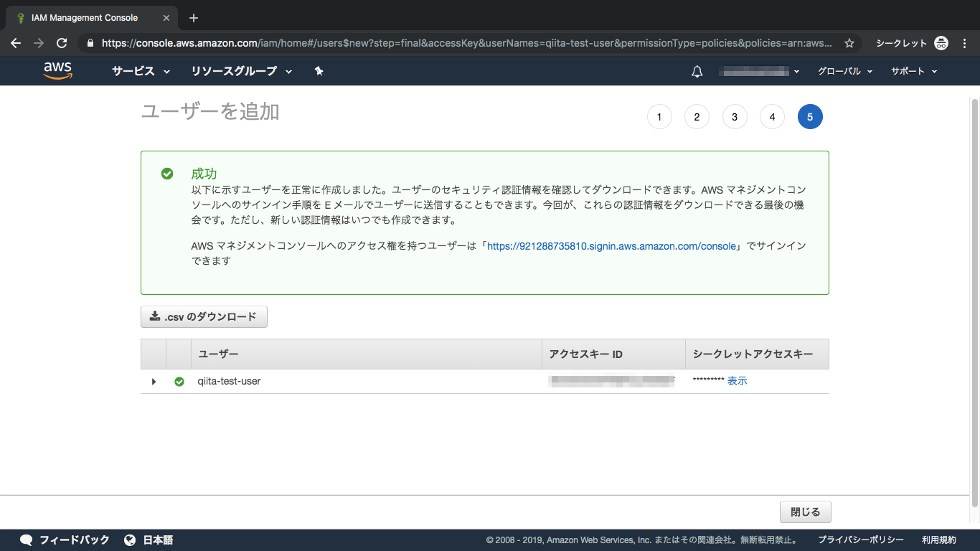Open a new browser tab
Screen dimensions: 980x551
[x=194, y=18]
